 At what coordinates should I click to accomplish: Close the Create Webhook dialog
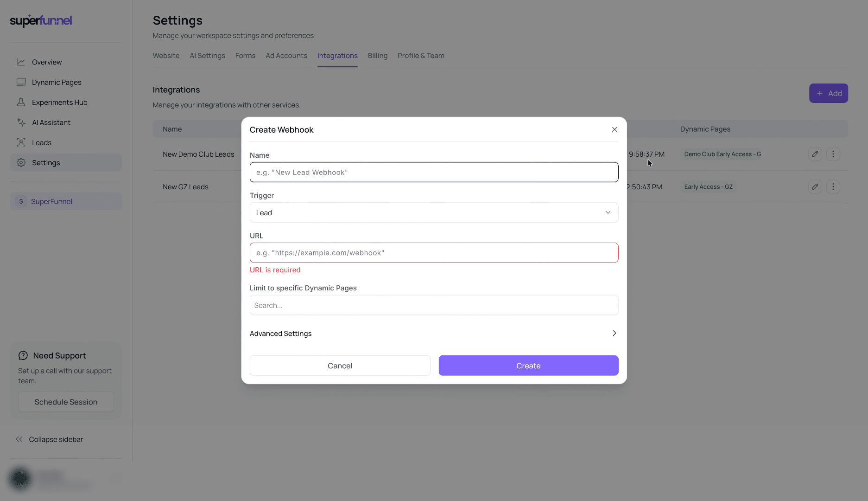click(615, 129)
